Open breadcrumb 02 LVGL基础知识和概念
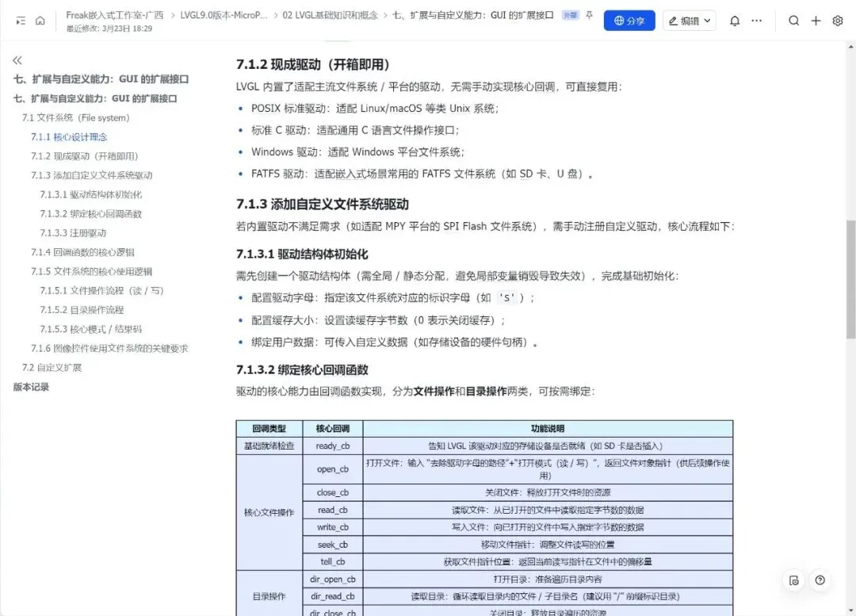Image resolution: width=856 pixels, height=616 pixels. (x=331, y=15)
